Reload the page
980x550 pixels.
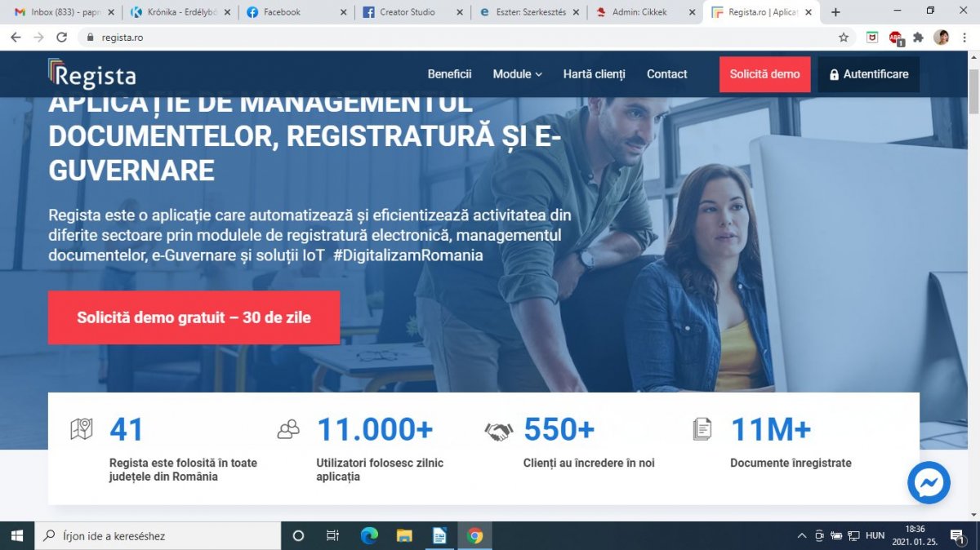pos(61,38)
